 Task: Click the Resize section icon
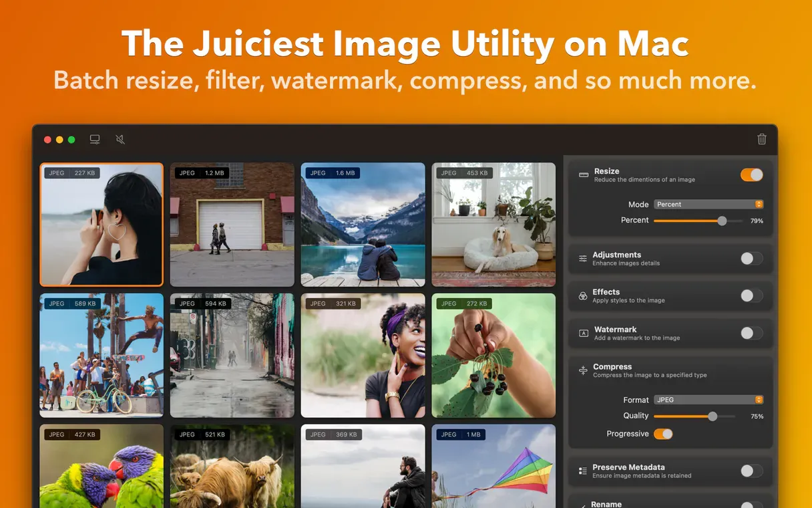pyautogui.click(x=583, y=175)
